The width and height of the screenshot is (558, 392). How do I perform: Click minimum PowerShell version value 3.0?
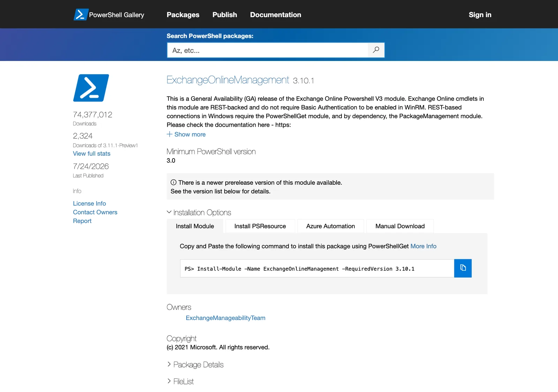[171, 160]
